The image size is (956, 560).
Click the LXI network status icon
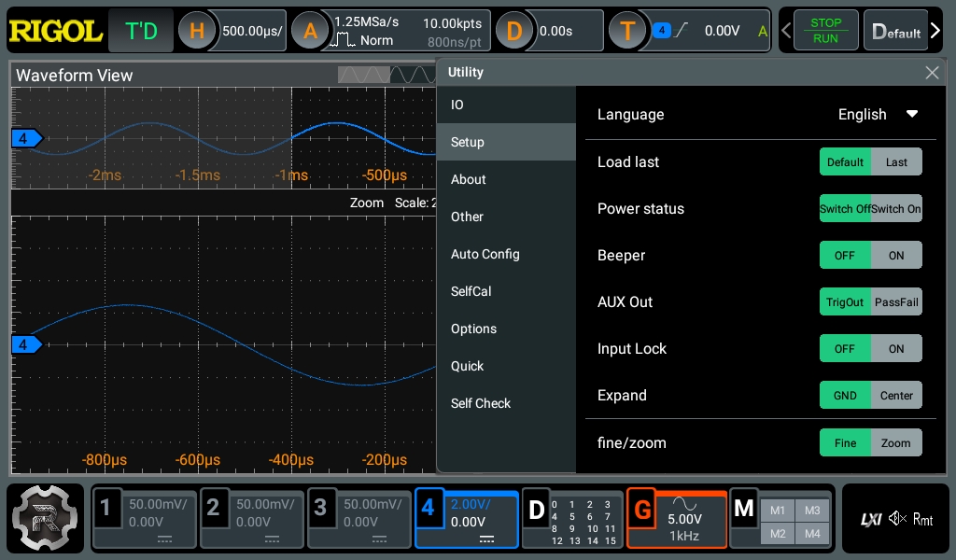click(871, 519)
